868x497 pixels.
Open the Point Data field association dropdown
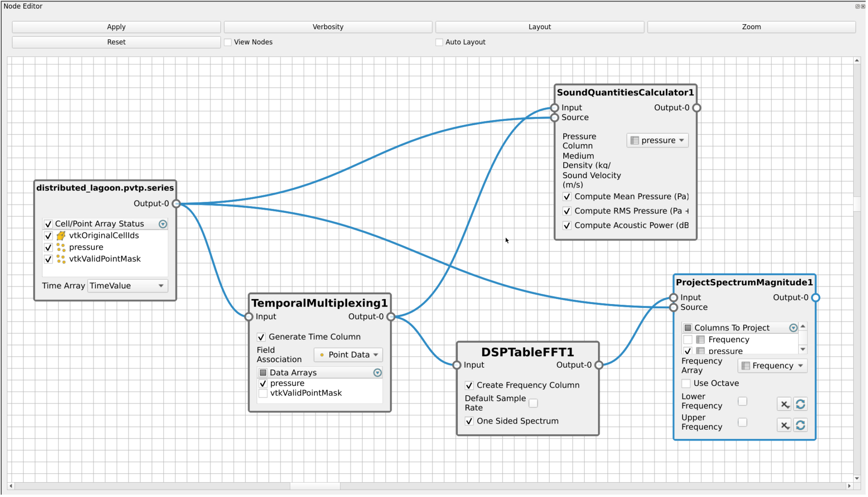coord(348,355)
